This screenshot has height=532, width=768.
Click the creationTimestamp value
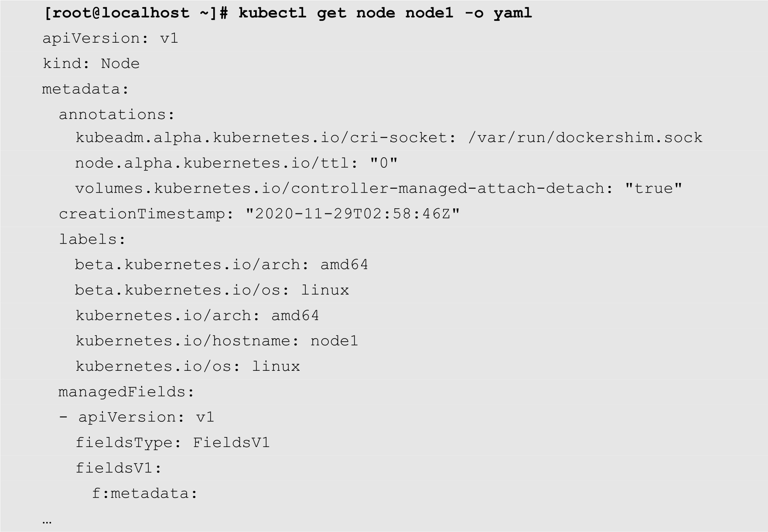353,214
